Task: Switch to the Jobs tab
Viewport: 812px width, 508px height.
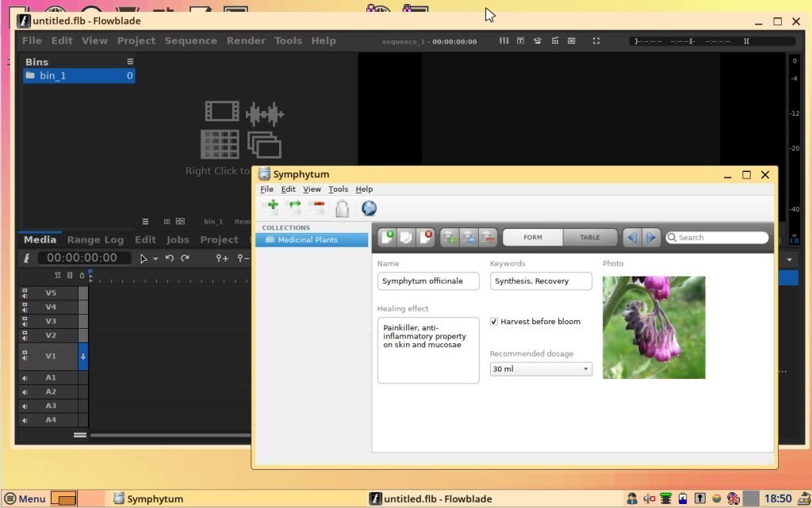Action: [x=178, y=239]
